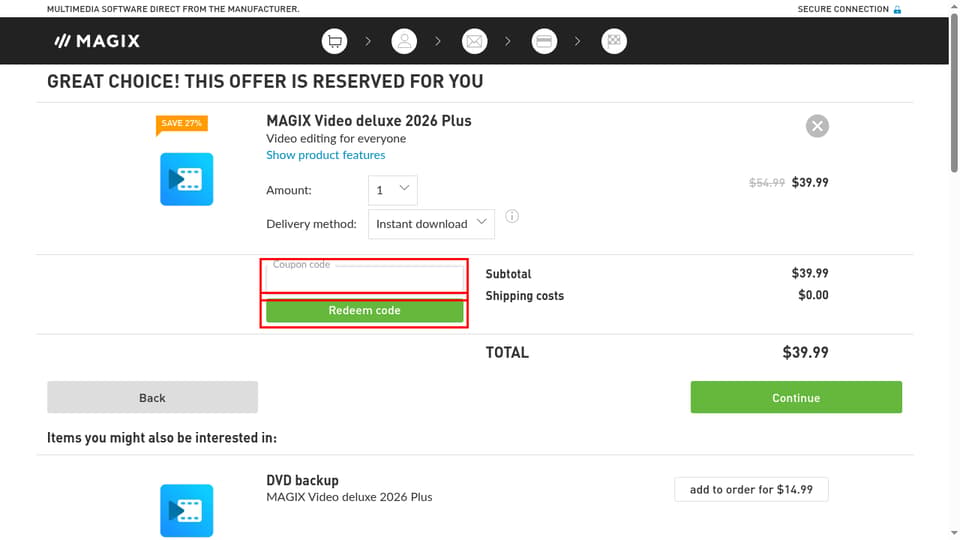Remove Video deluxe 2026 Plus with X icon
This screenshot has width=960, height=540.
[817, 126]
